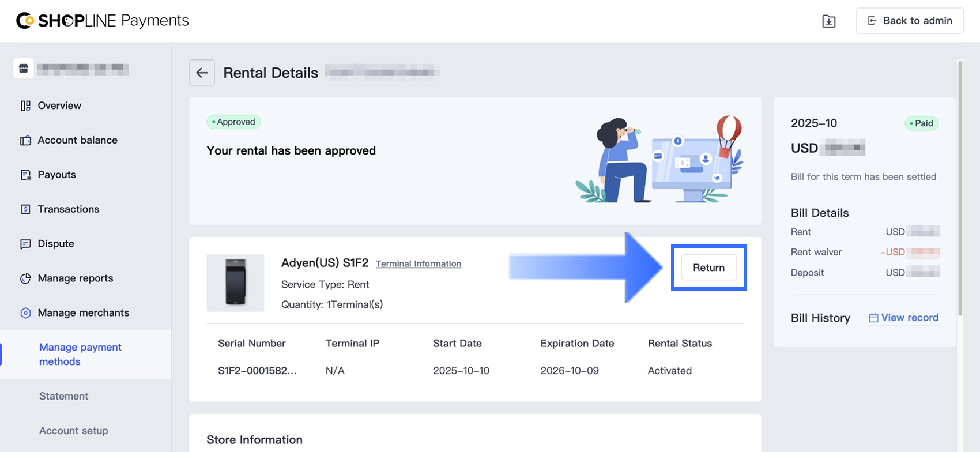Image resolution: width=980 pixels, height=452 pixels.
Task: Click the back arrow beside Rental Details
Action: (x=202, y=73)
